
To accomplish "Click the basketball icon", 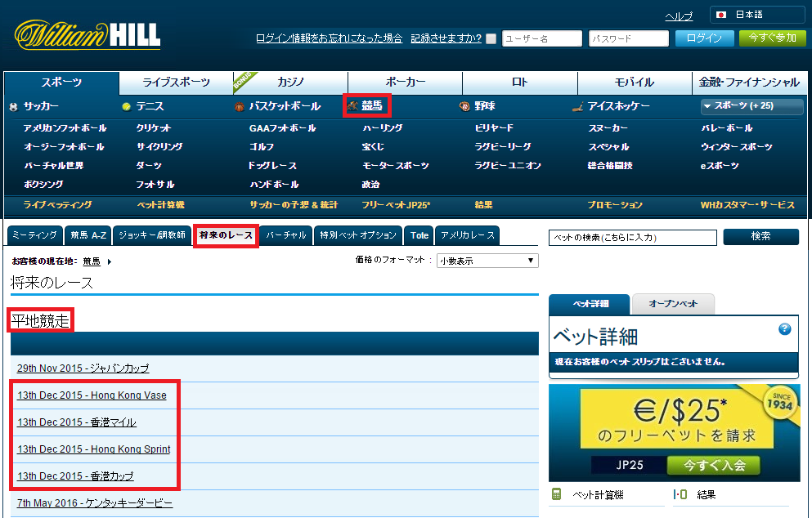I will click(x=240, y=106).
